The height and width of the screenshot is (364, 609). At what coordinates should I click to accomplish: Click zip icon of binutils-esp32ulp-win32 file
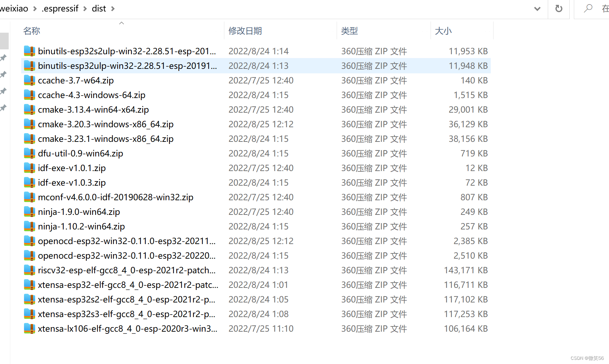30,66
